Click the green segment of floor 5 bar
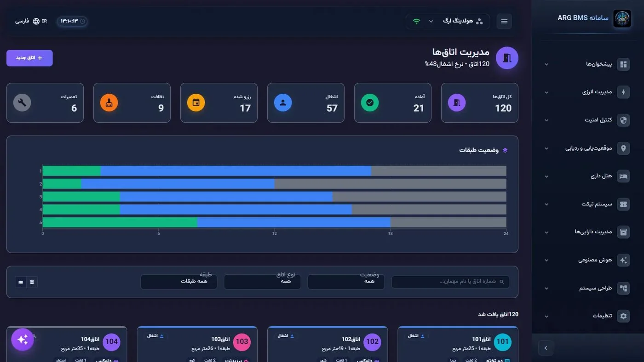The height and width of the screenshot is (362, 644). pos(120,222)
